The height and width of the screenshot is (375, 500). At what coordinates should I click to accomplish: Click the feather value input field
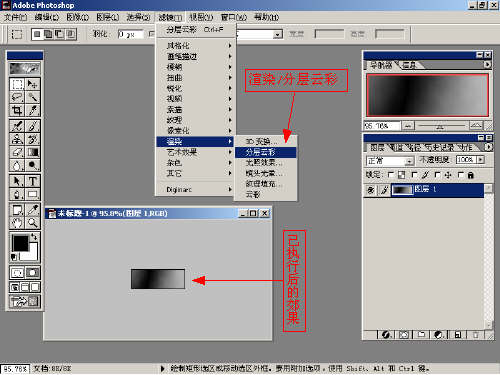130,34
